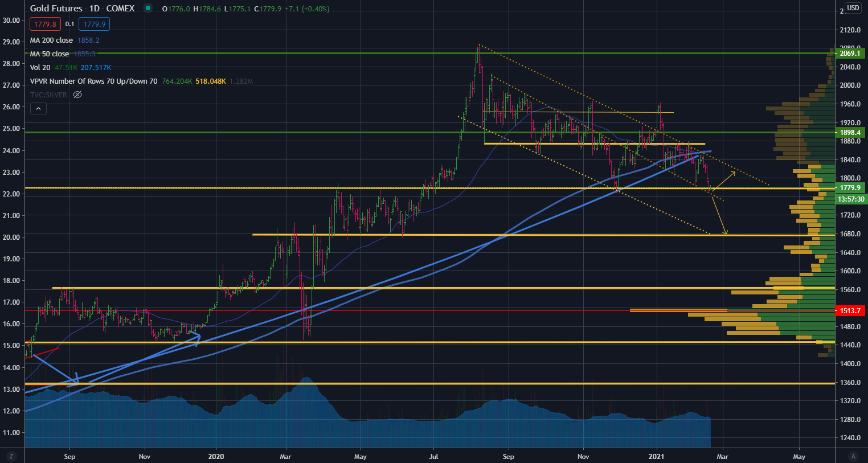This screenshot has width=868, height=463.
Task: Click the 0.1 spread value
Action: pos(69,24)
